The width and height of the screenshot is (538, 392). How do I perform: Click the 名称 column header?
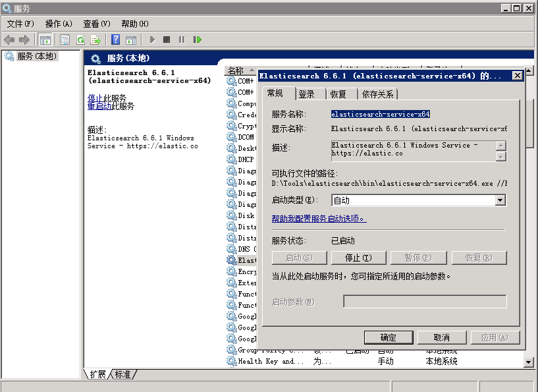[240, 70]
